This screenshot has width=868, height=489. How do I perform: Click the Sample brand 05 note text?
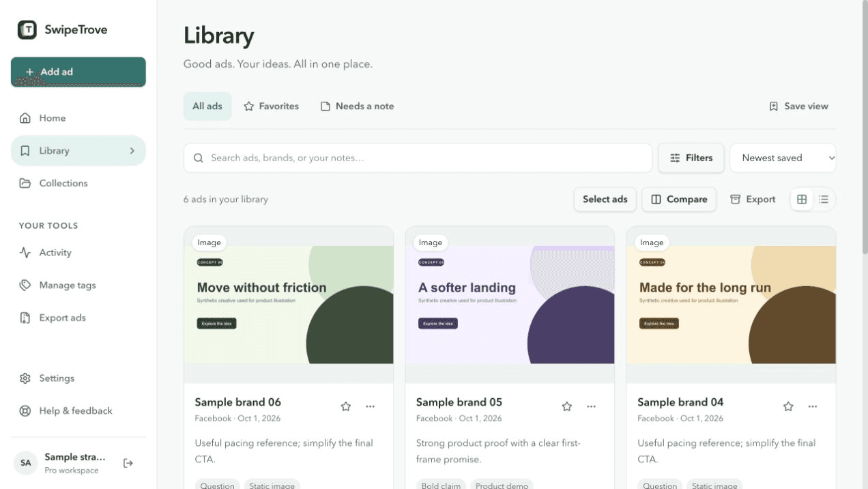coord(498,451)
